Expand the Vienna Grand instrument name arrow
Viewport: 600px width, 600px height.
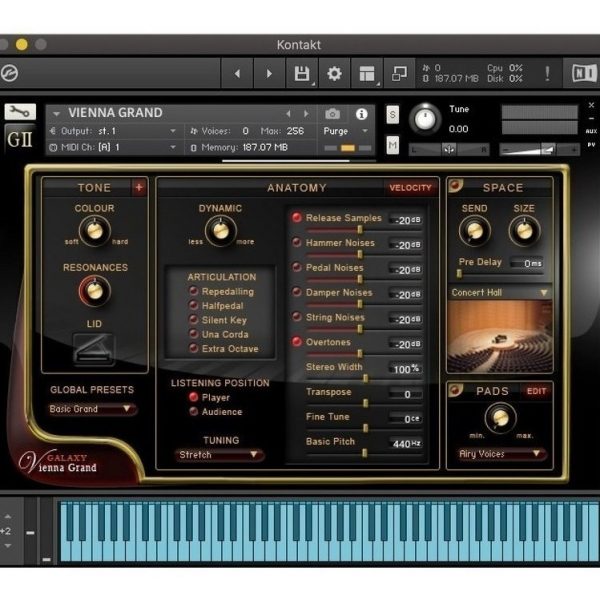(57, 114)
